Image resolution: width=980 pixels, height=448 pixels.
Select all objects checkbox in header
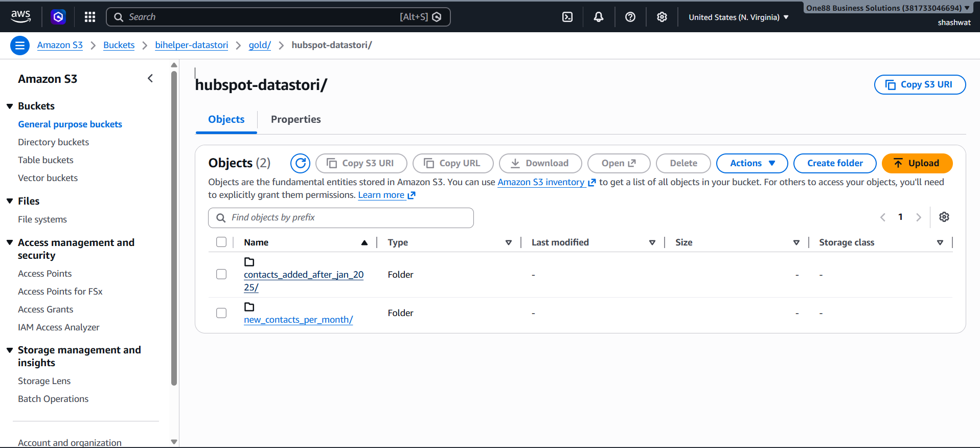(x=221, y=242)
